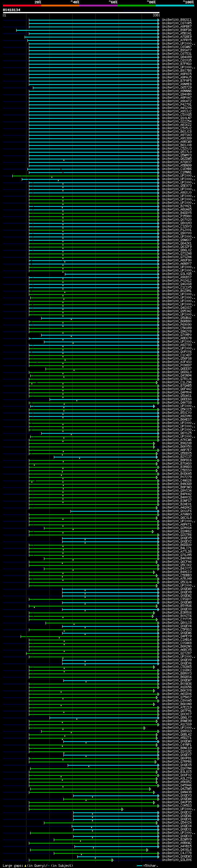Select label UniRef100_P42791
Screen dimensions: 197x868
pyautogui.click(x=176, y=104)
